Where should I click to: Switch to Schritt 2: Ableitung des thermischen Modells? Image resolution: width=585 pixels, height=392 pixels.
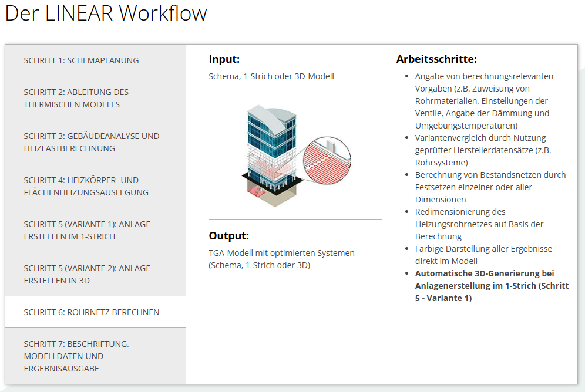pos(76,98)
